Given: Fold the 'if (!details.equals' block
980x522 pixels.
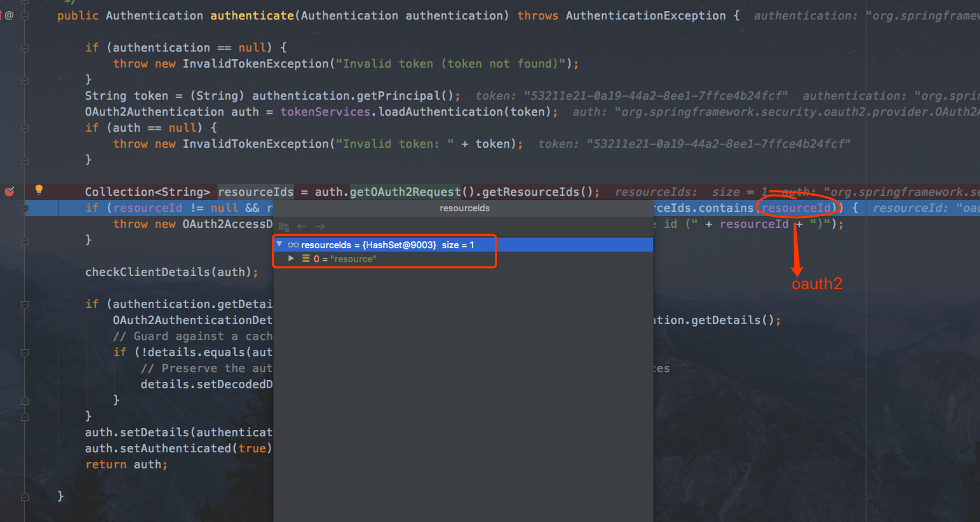Looking at the screenshot, I should tap(25, 352).
